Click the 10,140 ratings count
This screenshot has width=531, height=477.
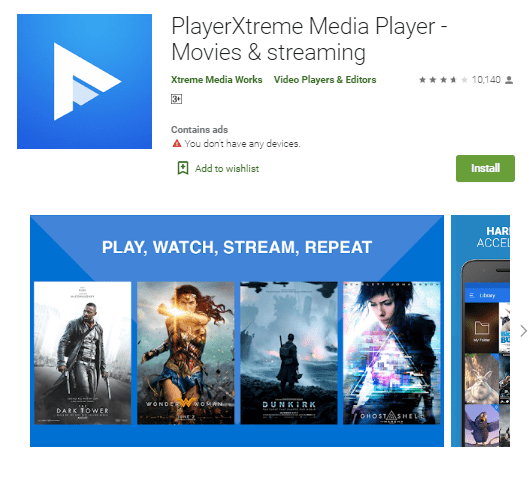click(486, 80)
